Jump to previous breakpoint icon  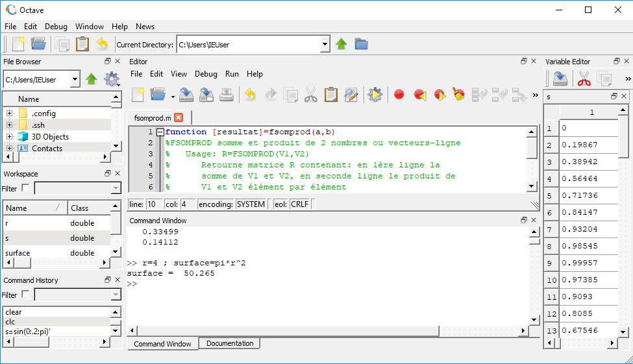[420, 95]
